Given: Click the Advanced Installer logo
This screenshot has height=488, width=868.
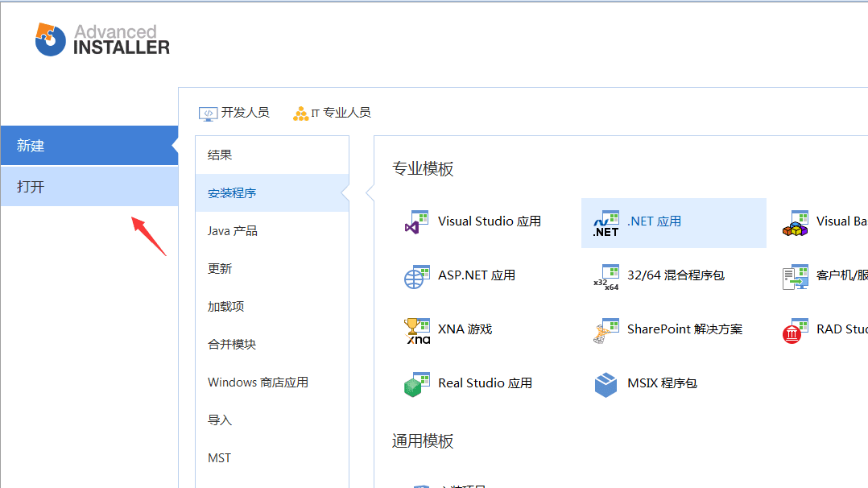Looking at the screenshot, I should click(102, 39).
